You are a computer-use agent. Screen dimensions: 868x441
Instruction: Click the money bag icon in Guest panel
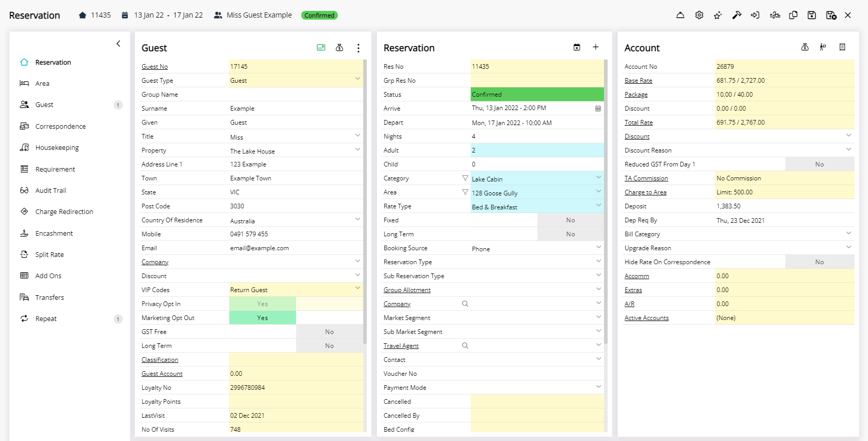(339, 48)
